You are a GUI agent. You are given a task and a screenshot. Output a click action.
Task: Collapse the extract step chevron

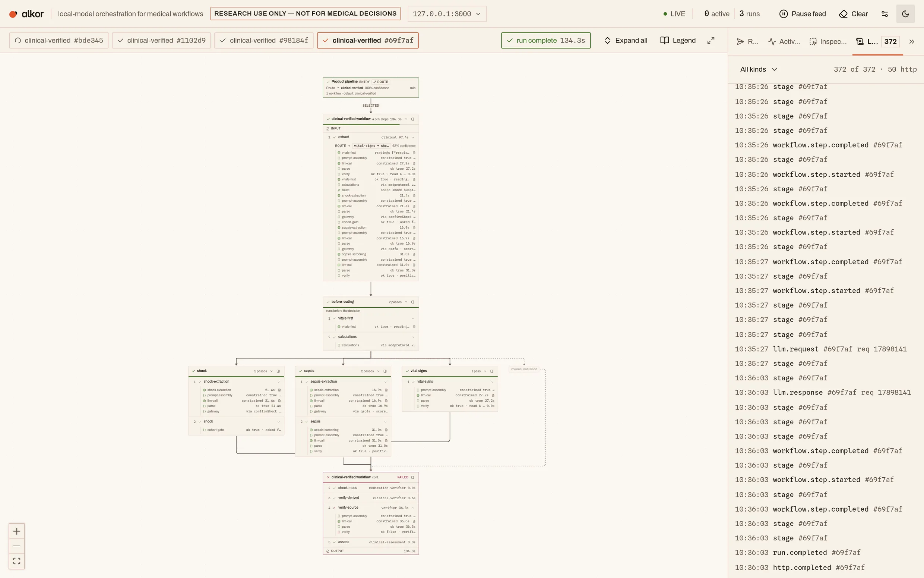coord(413,137)
